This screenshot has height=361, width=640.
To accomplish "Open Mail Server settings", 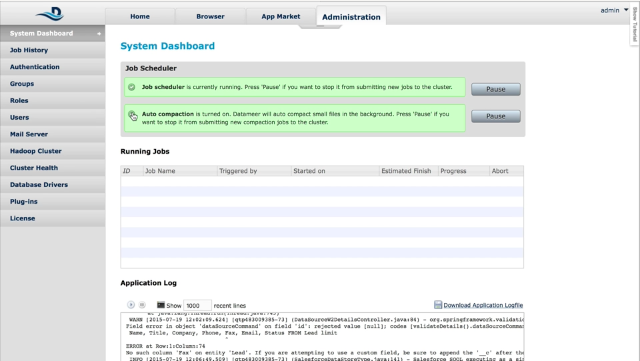I will pyautogui.click(x=52, y=134).
